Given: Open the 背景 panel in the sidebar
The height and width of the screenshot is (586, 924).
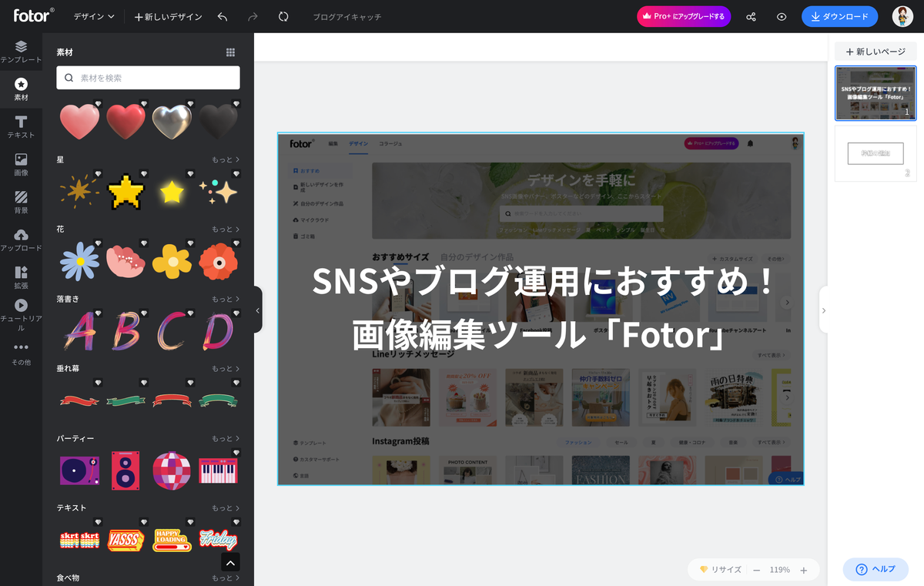Looking at the screenshot, I should [20, 202].
